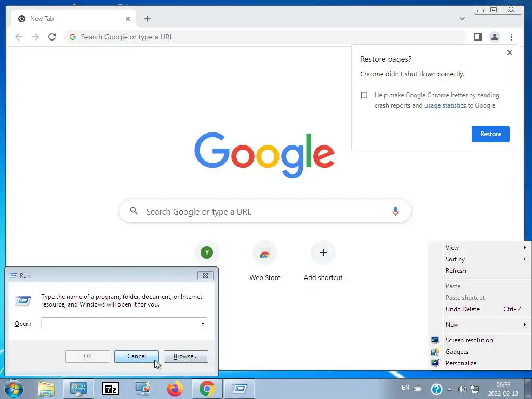Expand the New submenu
This screenshot has height=399, width=532.
point(479,324)
